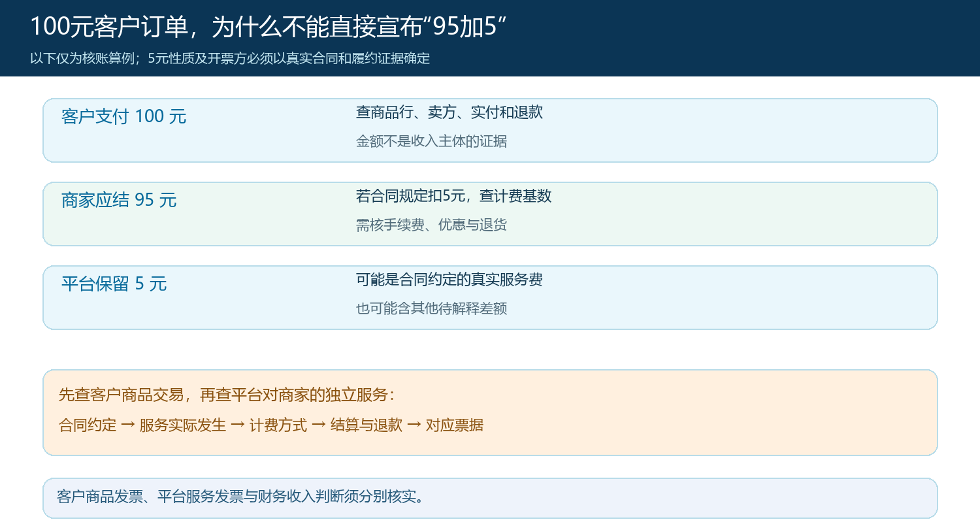The width and height of the screenshot is (980, 526).
Task: Select the line 若合同规定扣5元，查计费基数
Action: pos(453,196)
